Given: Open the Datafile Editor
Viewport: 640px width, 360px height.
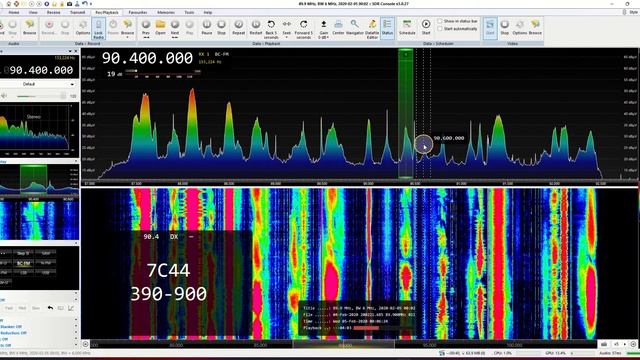Looking at the screenshot, I should click(x=372, y=29).
